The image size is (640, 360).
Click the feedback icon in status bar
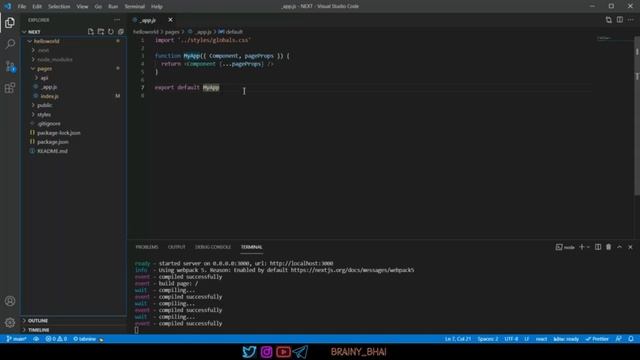click(x=619, y=339)
